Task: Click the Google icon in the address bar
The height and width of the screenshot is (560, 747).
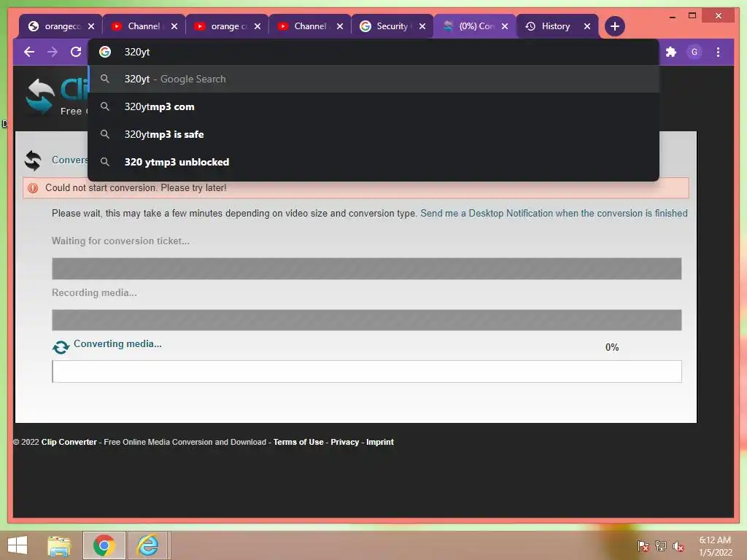Action: (105, 52)
